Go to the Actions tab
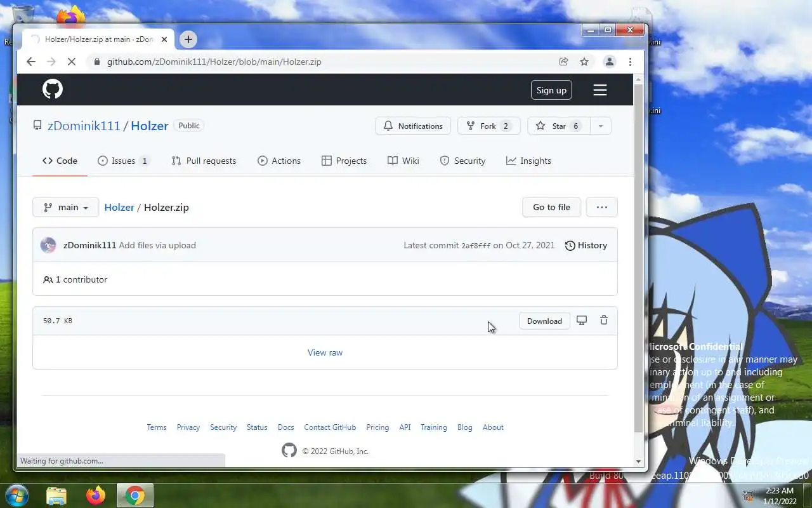Viewport: 812px width, 508px height. pyautogui.click(x=279, y=161)
